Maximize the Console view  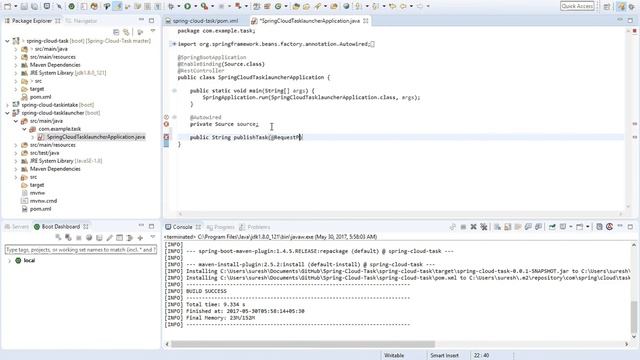pyautogui.click(x=631, y=227)
